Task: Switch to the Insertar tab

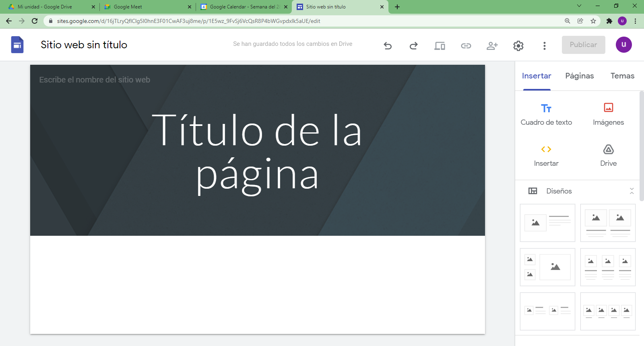Action: [x=537, y=76]
